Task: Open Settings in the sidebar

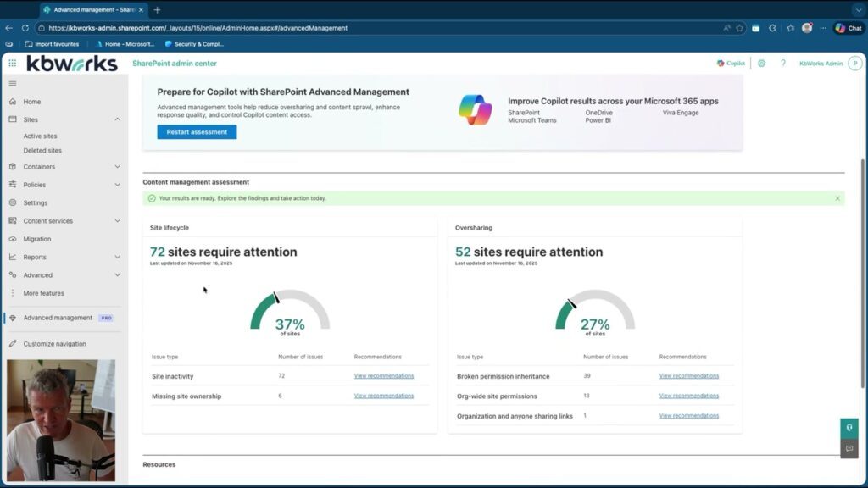Action: pos(36,203)
